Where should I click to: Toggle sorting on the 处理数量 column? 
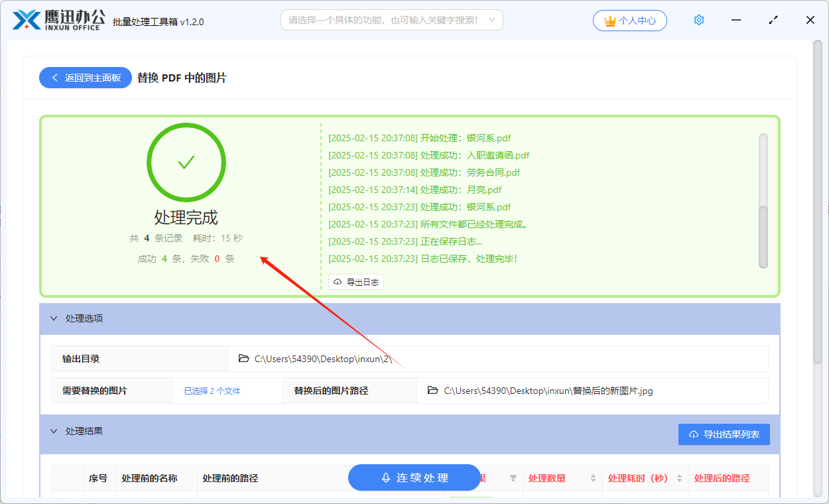point(594,477)
